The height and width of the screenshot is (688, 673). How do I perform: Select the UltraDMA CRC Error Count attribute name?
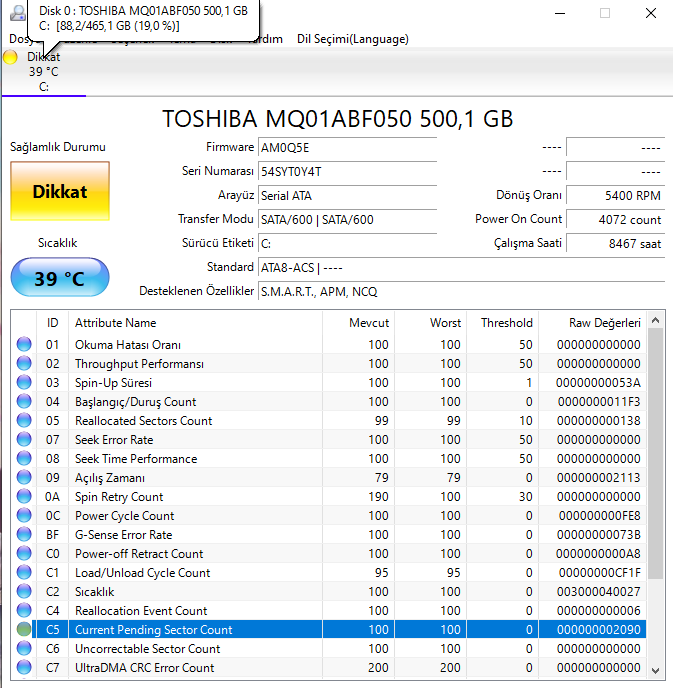144,668
